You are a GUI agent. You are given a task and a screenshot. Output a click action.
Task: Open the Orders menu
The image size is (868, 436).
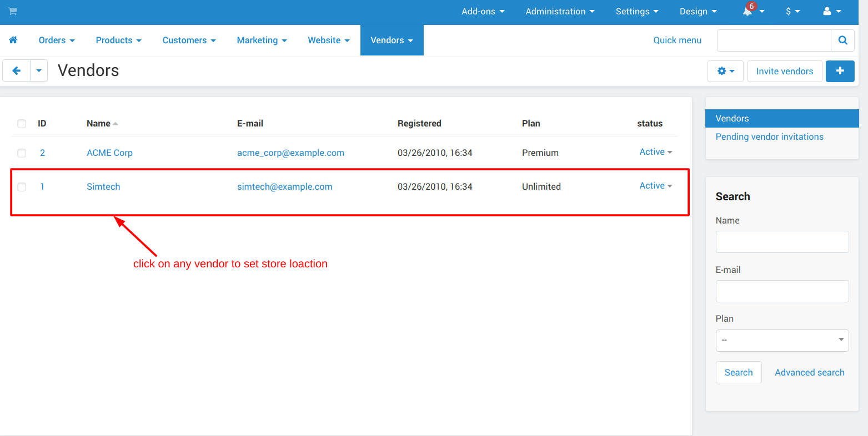[57, 40]
